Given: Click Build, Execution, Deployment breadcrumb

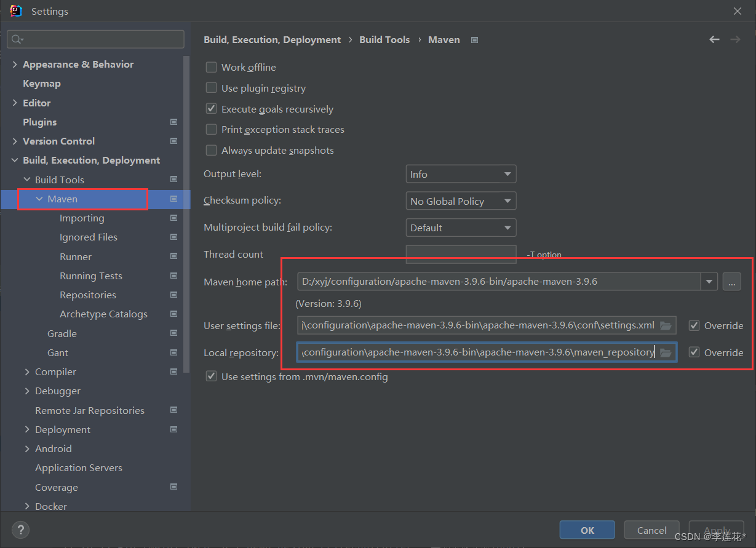Looking at the screenshot, I should (273, 39).
